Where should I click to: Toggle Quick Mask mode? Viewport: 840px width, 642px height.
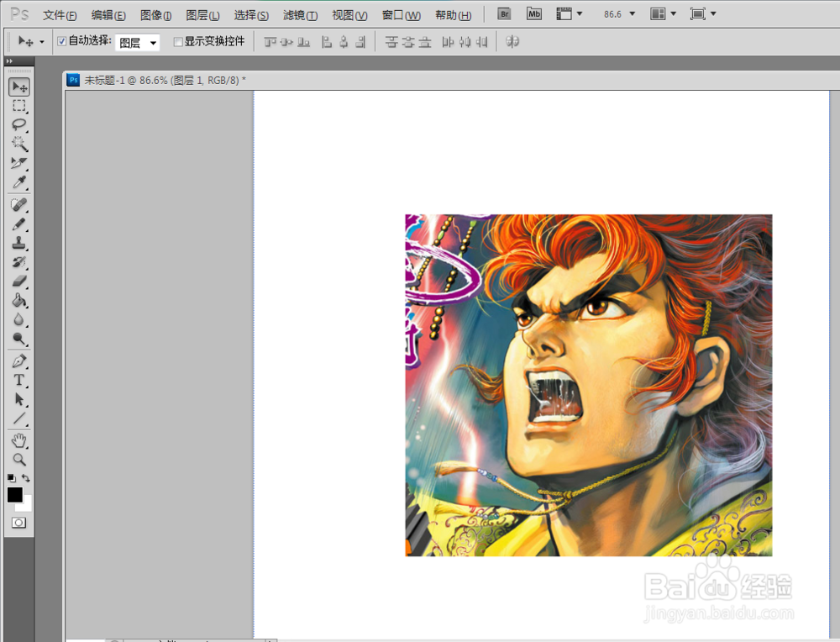[18, 523]
